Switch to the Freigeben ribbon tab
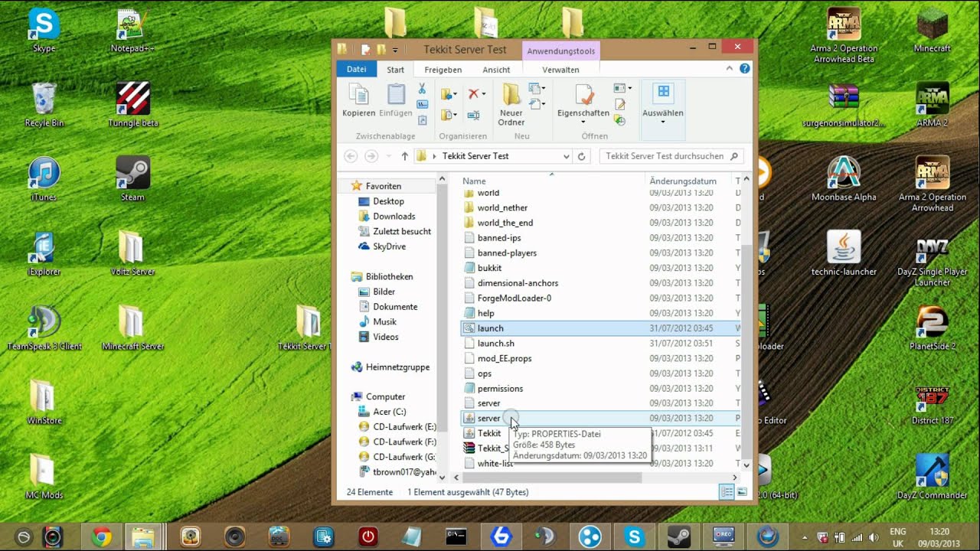980x551 pixels. 443,70
